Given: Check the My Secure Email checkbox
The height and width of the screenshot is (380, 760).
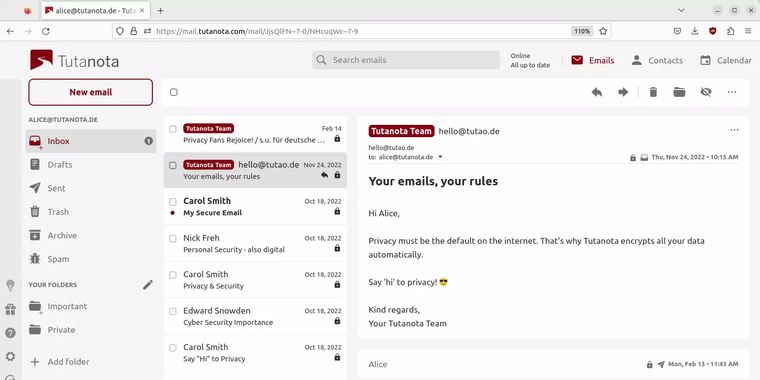Looking at the screenshot, I should click(x=173, y=202).
